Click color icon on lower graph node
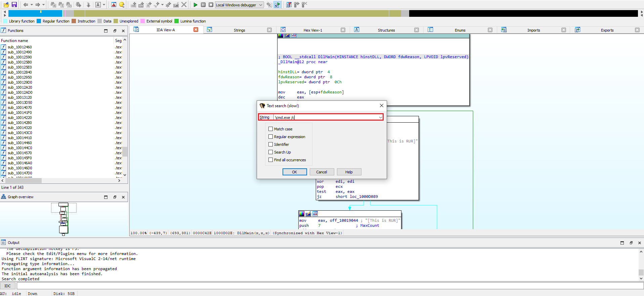 (302, 214)
